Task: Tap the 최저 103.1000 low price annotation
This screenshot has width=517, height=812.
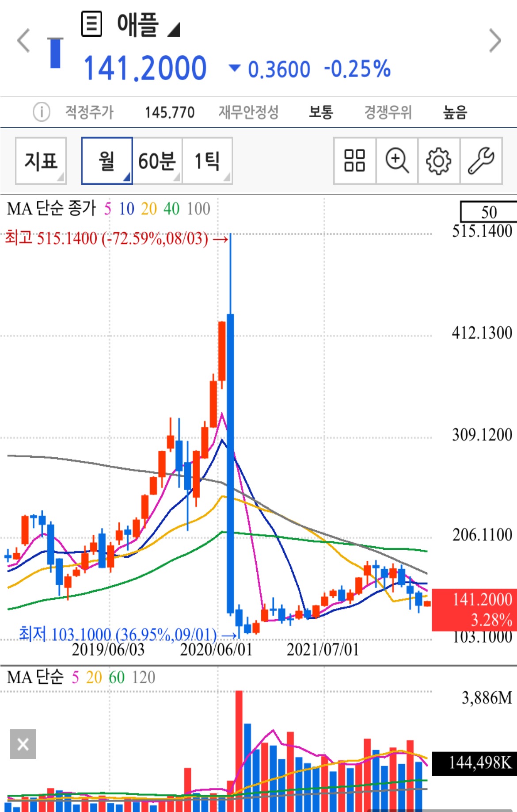Action: [x=128, y=635]
